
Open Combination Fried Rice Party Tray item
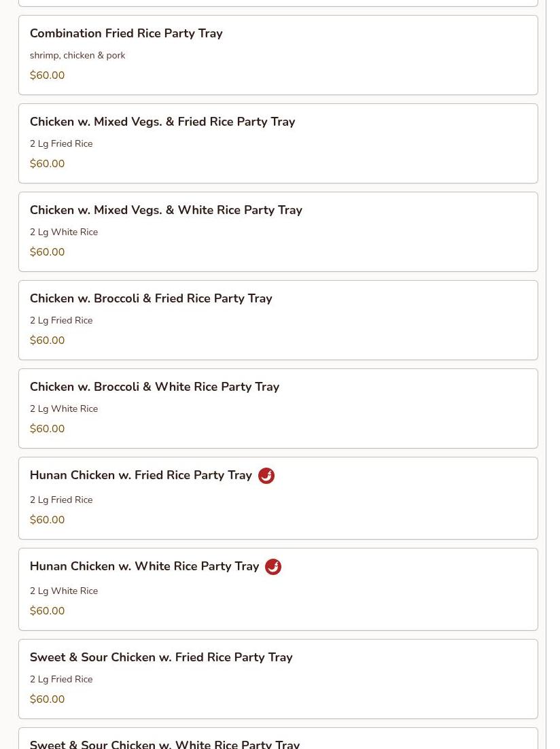tap(278, 55)
